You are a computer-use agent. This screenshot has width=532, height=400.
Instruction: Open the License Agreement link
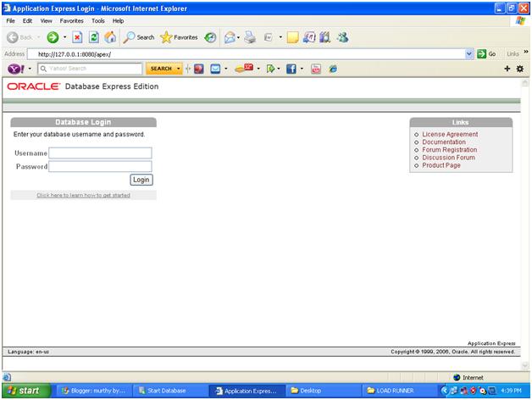click(450, 135)
